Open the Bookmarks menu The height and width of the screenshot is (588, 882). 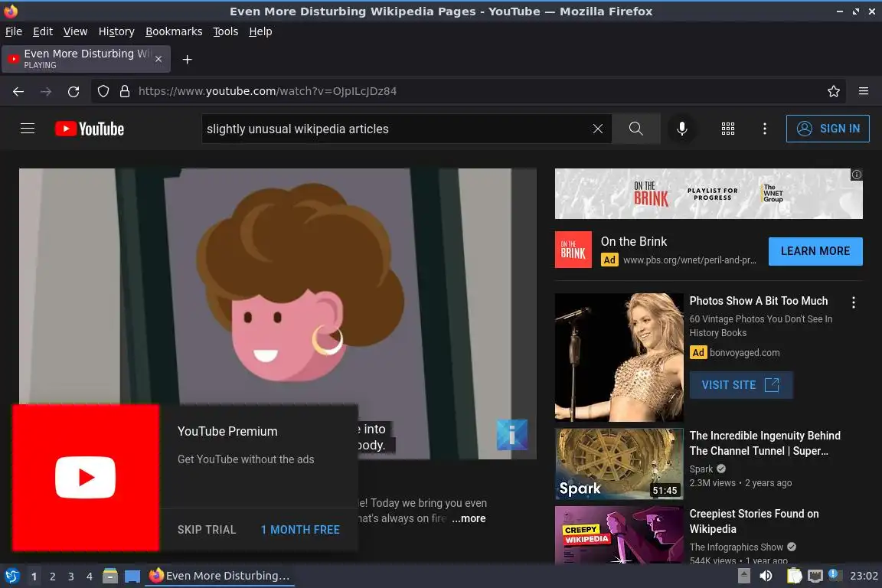[174, 31]
